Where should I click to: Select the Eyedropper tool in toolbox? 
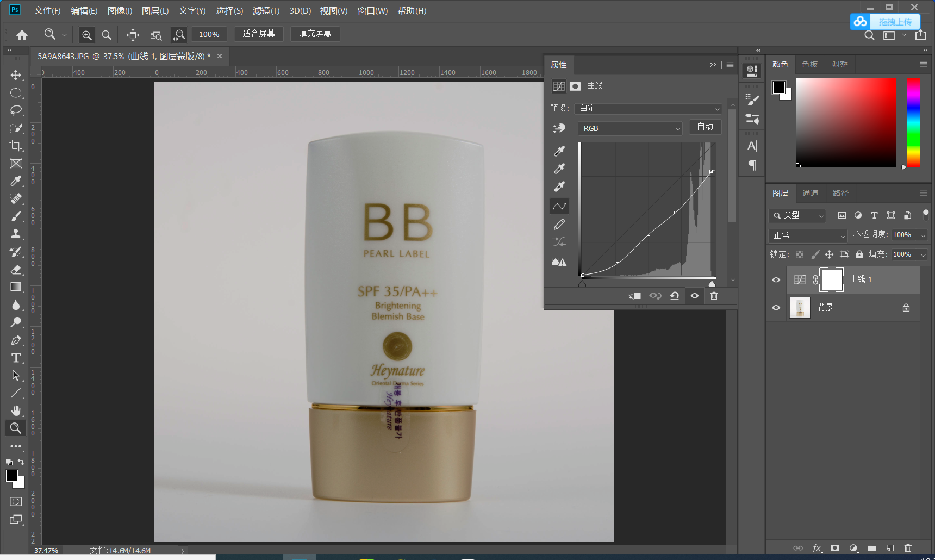click(x=16, y=181)
